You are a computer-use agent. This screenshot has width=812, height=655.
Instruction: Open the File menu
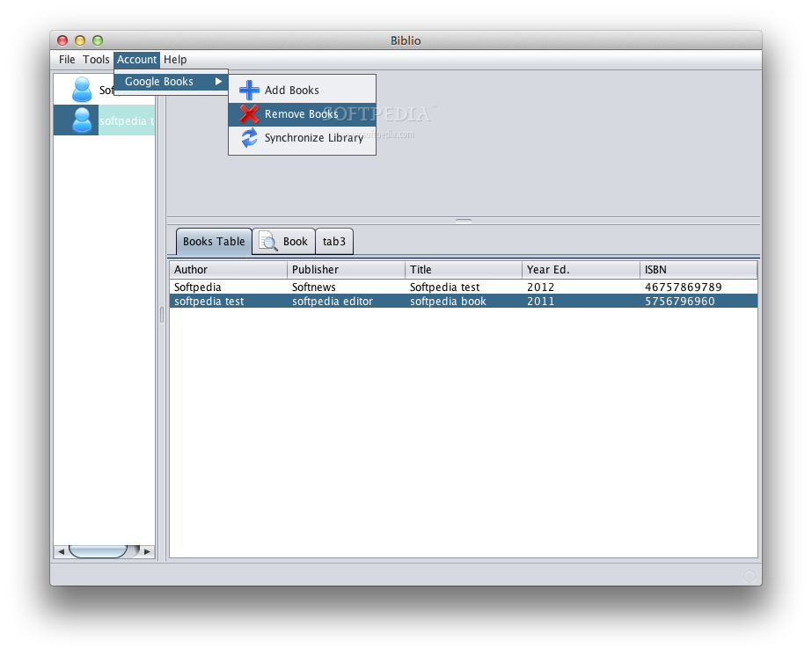tap(67, 60)
